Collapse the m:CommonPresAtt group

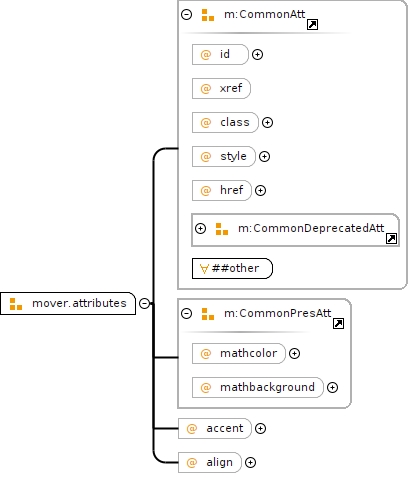186,313
